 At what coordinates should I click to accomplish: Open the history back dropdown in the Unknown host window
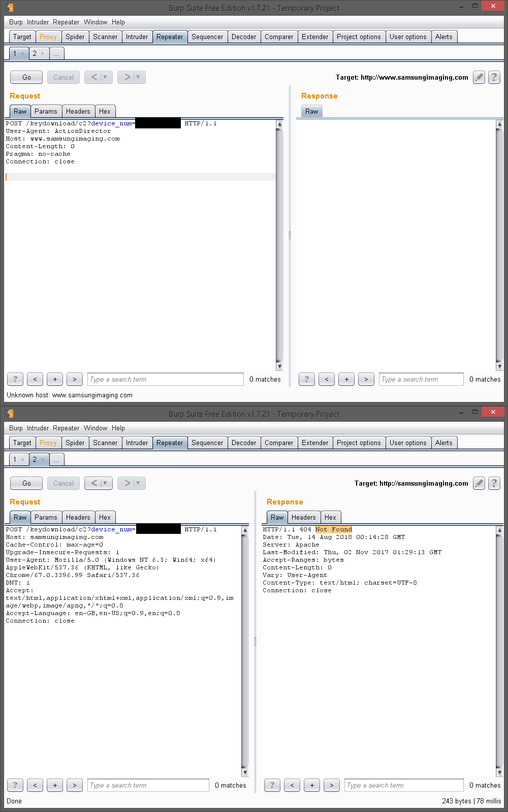(105, 77)
